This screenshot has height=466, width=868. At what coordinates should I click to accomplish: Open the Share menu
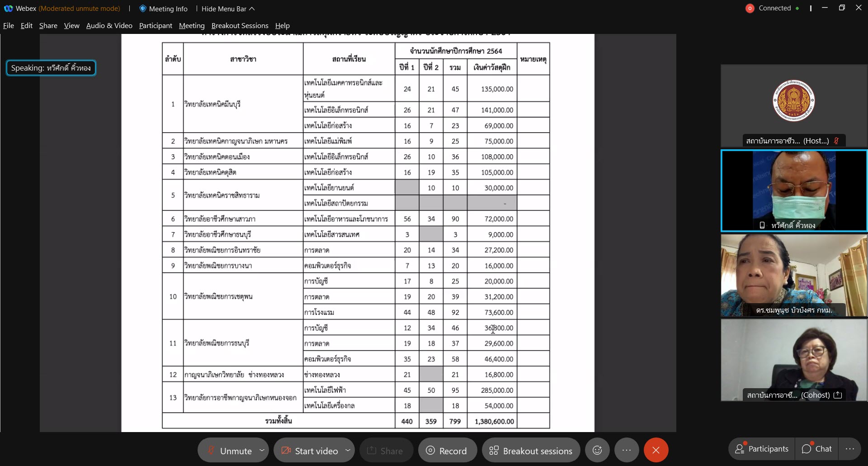coord(48,26)
